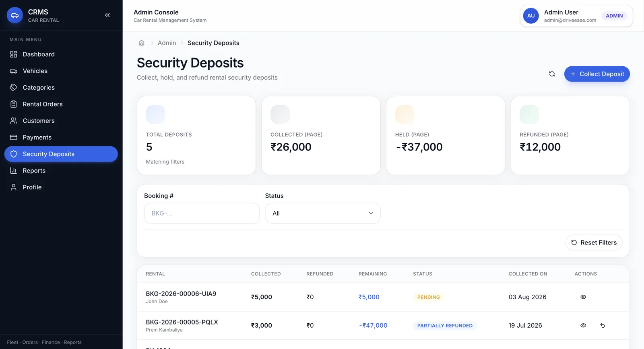This screenshot has width=644, height=349.
Task: Open Dashboard in the sidebar
Action: click(61, 54)
